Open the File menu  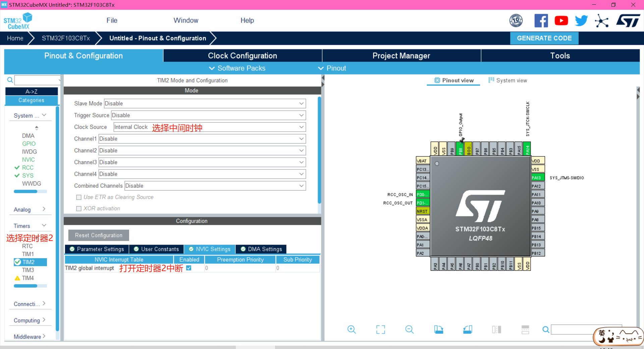click(112, 20)
